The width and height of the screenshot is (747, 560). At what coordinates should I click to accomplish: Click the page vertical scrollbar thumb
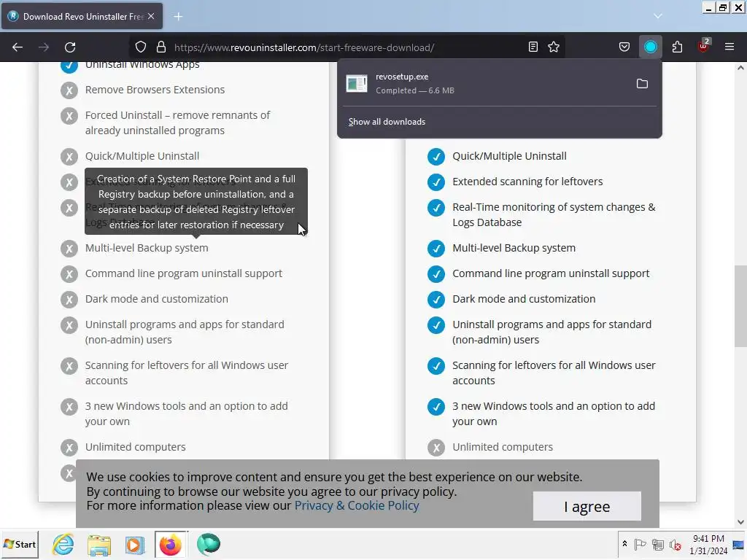740,306
